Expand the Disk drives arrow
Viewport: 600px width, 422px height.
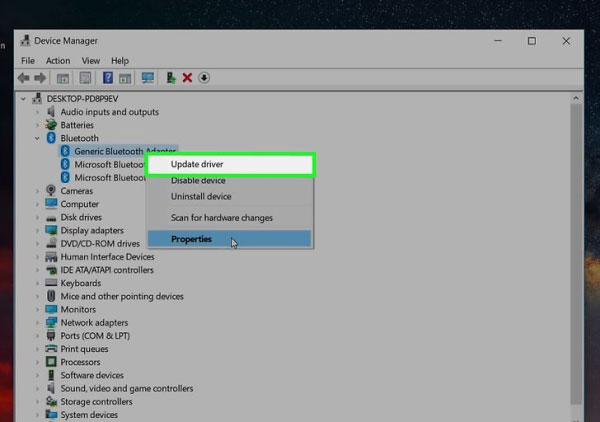pos(37,217)
